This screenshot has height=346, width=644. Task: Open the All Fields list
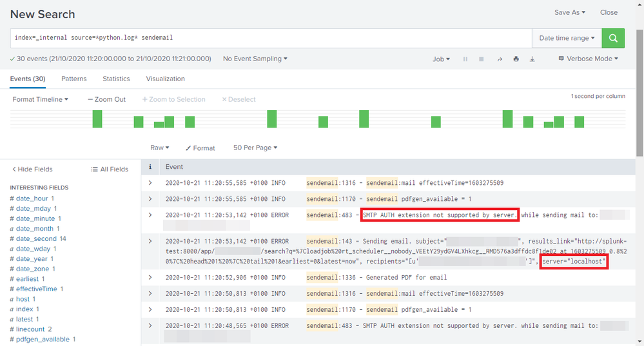point(110,169)
